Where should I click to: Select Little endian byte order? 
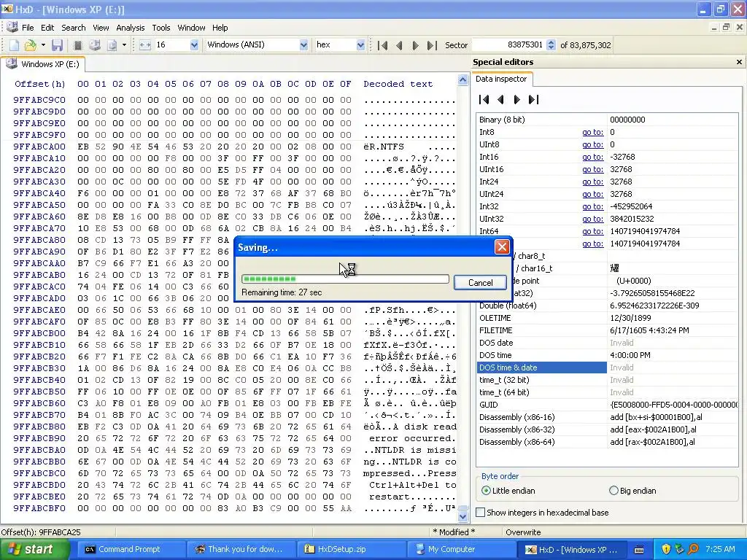pyautogui.click(x=508, y=491)
